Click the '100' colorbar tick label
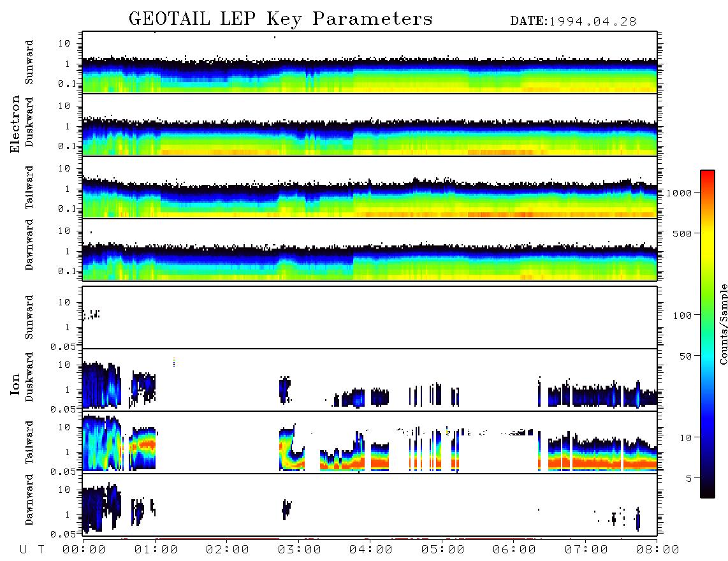 [x=683, y=316]
